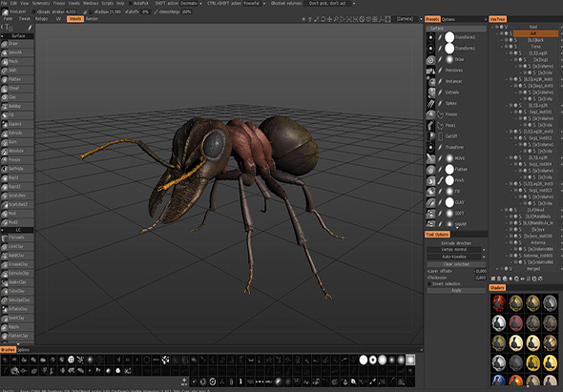Click the trash icon below the VoxTree
Screen dimensions: 563x392
(499, 279)
